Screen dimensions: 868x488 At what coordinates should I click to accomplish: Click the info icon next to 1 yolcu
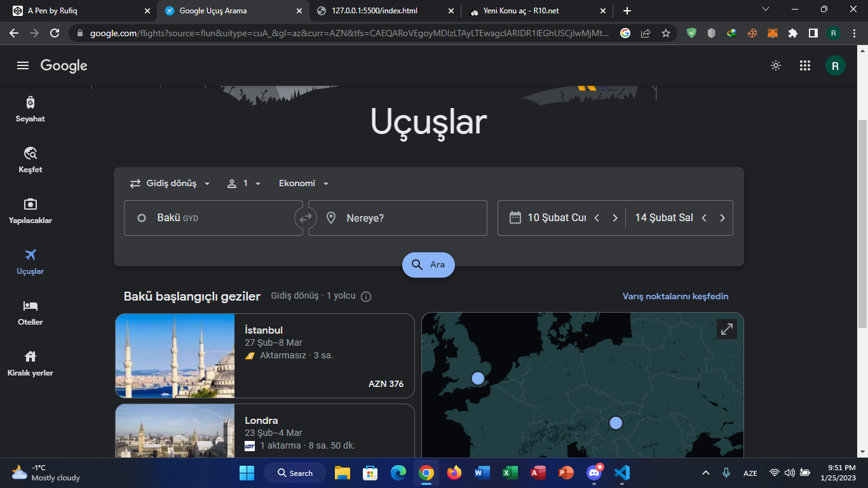(x=366, y=297)
